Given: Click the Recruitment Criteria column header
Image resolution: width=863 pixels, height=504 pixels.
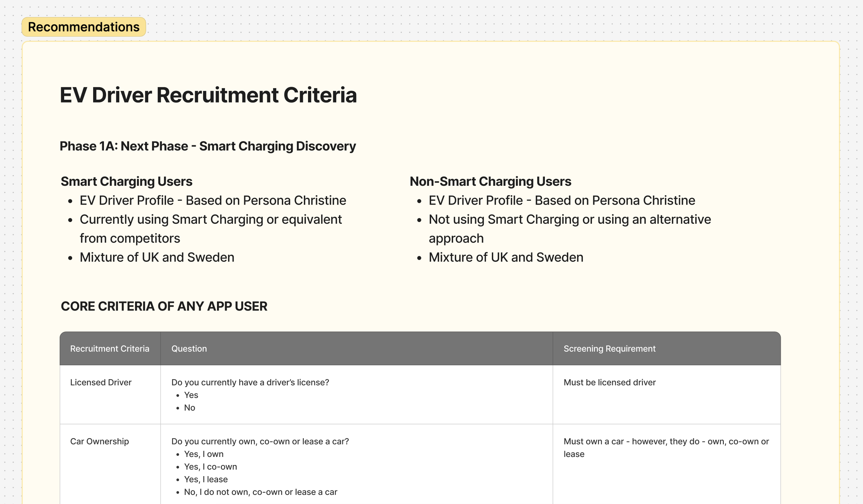Looking at the screenshot, I should 110,349.
